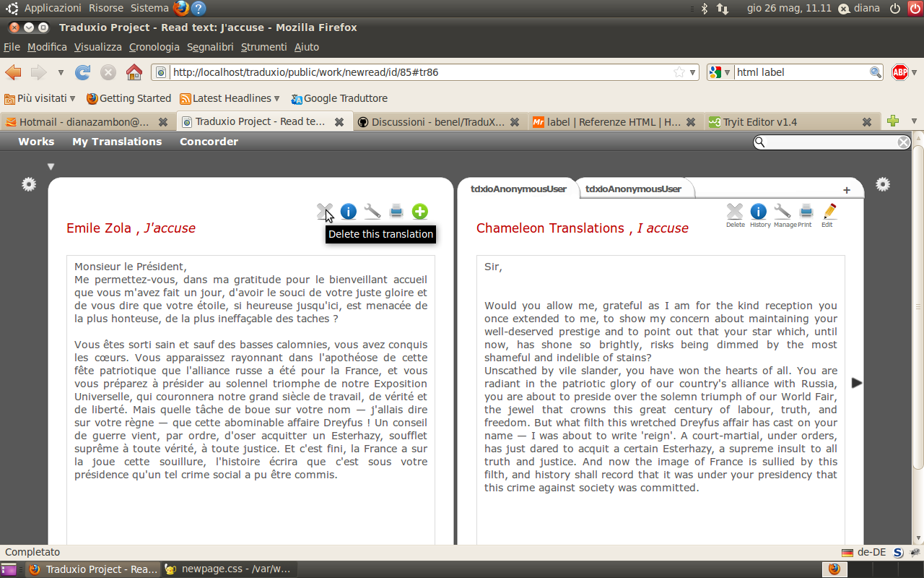Open the Visualizza menu
Screen dimensions: 924x578
click(x=98, y=47)
